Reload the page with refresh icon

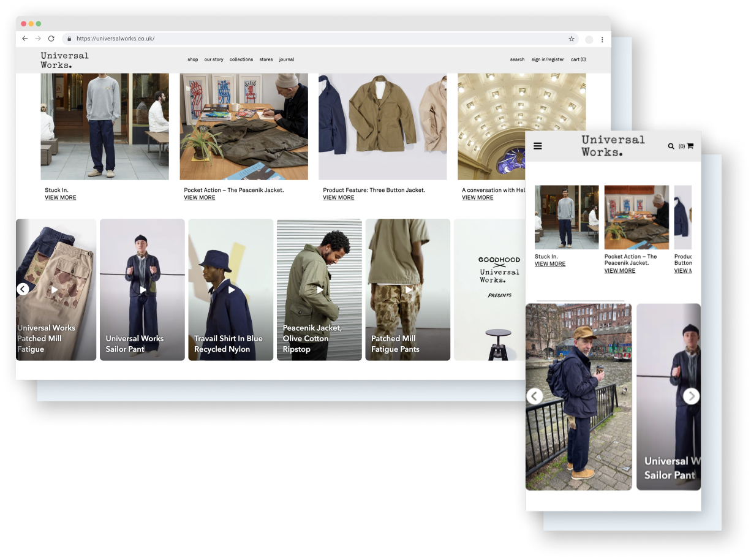(51, 39)
